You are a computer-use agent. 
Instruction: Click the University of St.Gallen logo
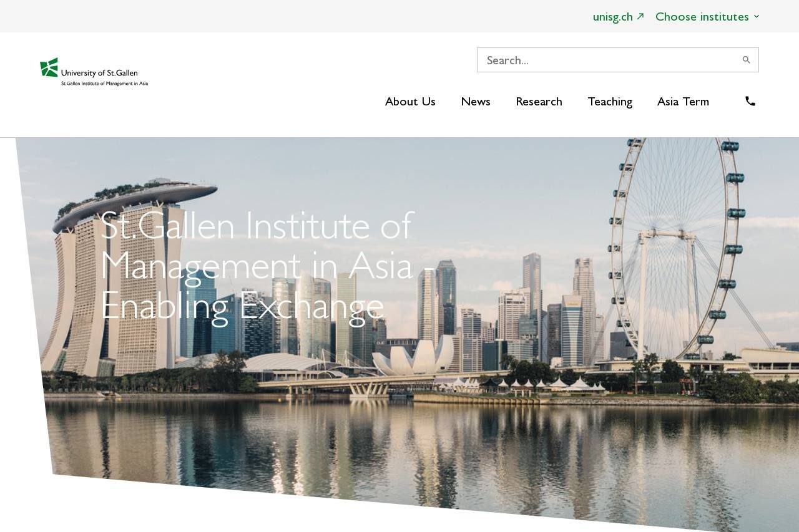94,72
